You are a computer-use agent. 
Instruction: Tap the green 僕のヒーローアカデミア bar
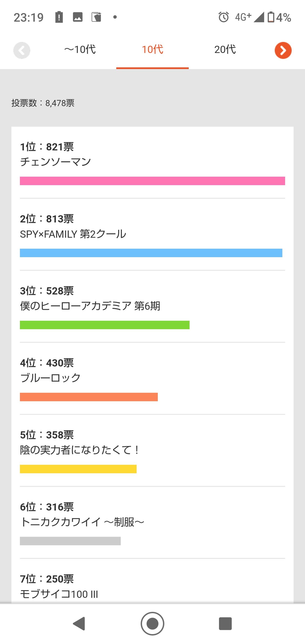pyautogui.click(x=105, y=325)
